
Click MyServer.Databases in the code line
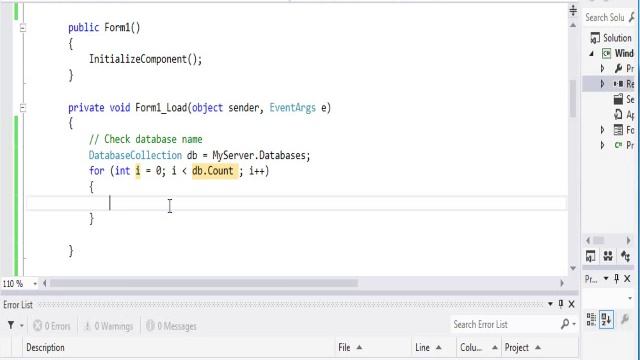pyautogui.click(x=259, y=156)
